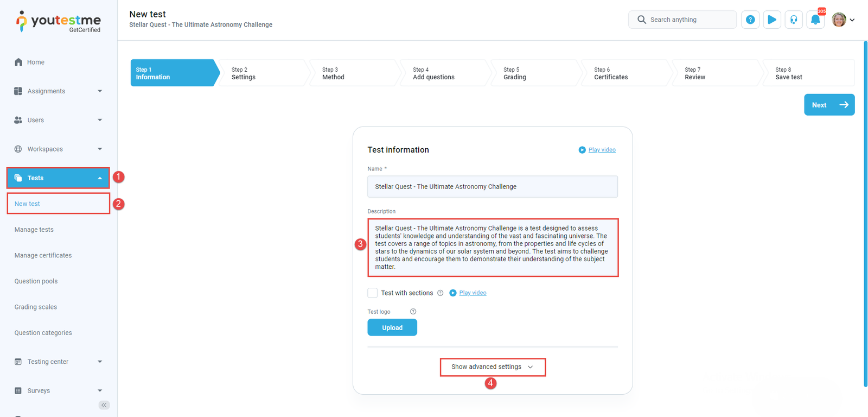The image size is (868, 417).
Task: Open the notifications bell
Action: click(815, 20)
